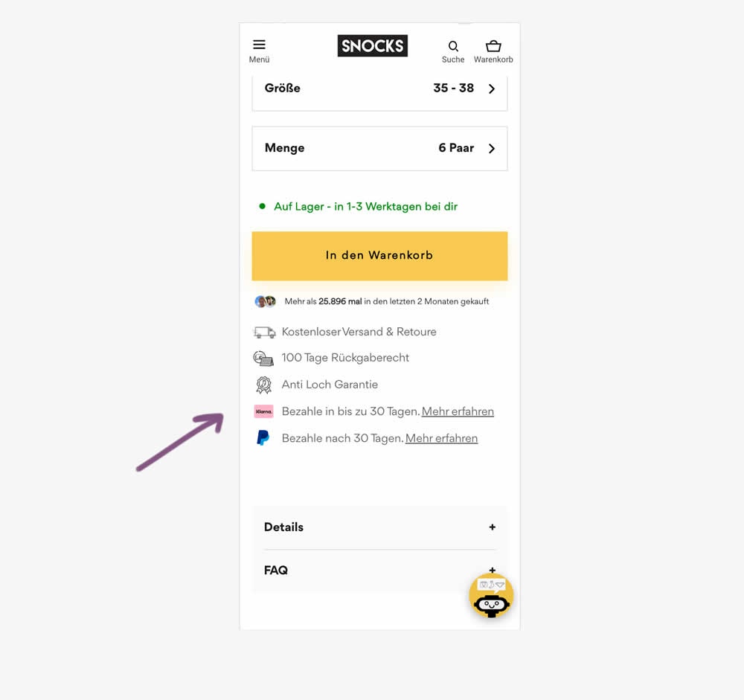Expand the Details section
The image size is (744, 700).
[x=379, y=527]
